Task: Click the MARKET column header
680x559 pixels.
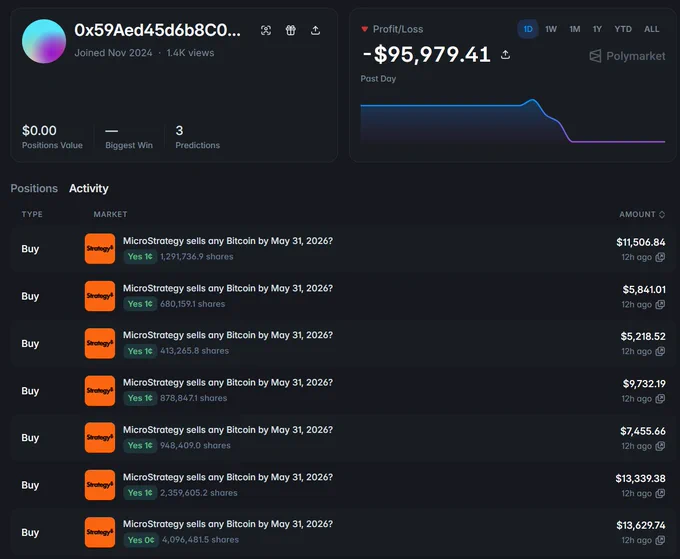Action: 110,214
